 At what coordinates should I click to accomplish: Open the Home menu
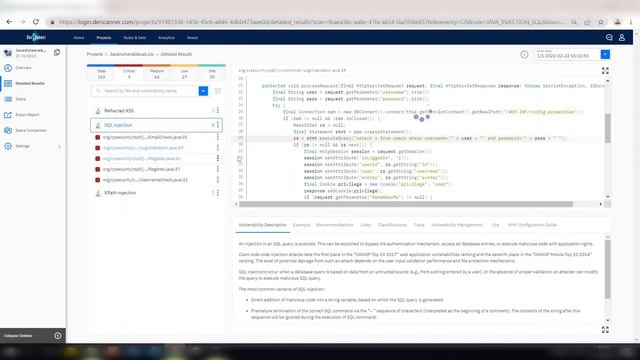(79, 38)
